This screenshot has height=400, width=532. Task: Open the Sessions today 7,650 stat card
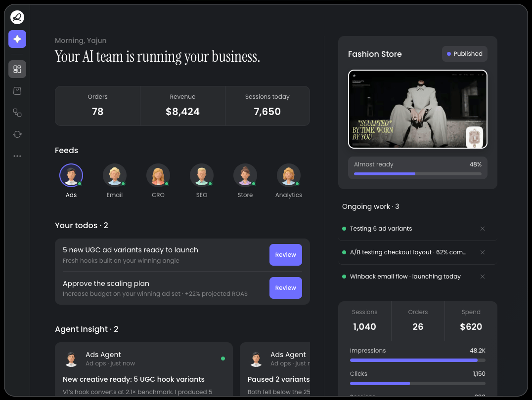coord(267,106)
